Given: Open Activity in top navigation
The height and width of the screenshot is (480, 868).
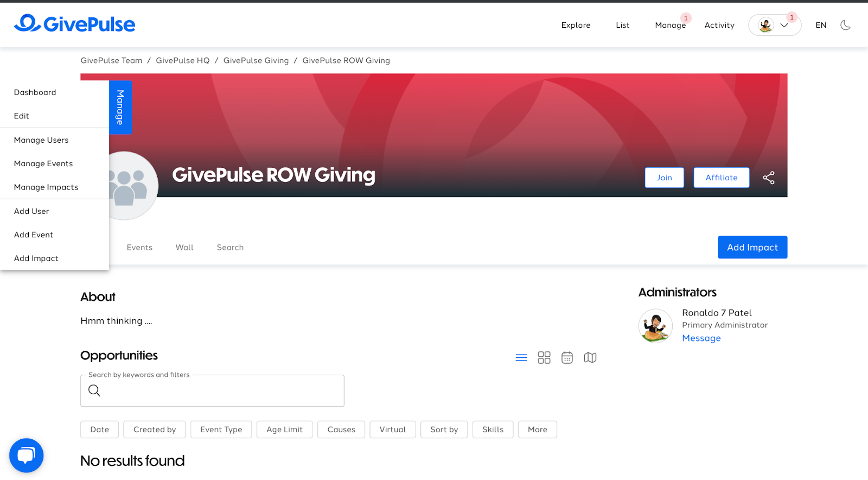Looking at the screenshot, I should point(719,25).
